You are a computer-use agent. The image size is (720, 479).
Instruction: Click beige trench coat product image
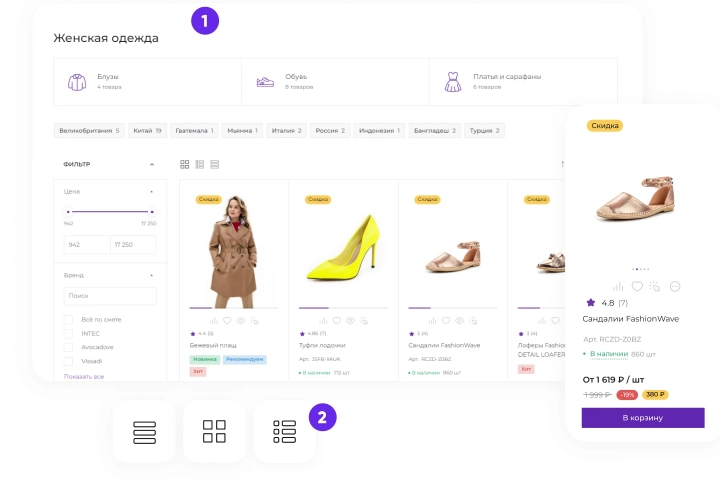(233, 252)
